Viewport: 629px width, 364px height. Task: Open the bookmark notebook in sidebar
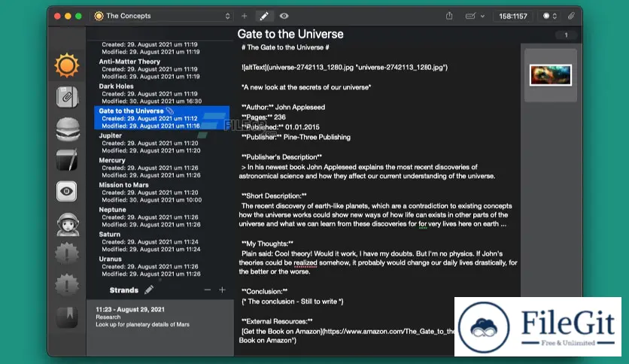(67, 317)
